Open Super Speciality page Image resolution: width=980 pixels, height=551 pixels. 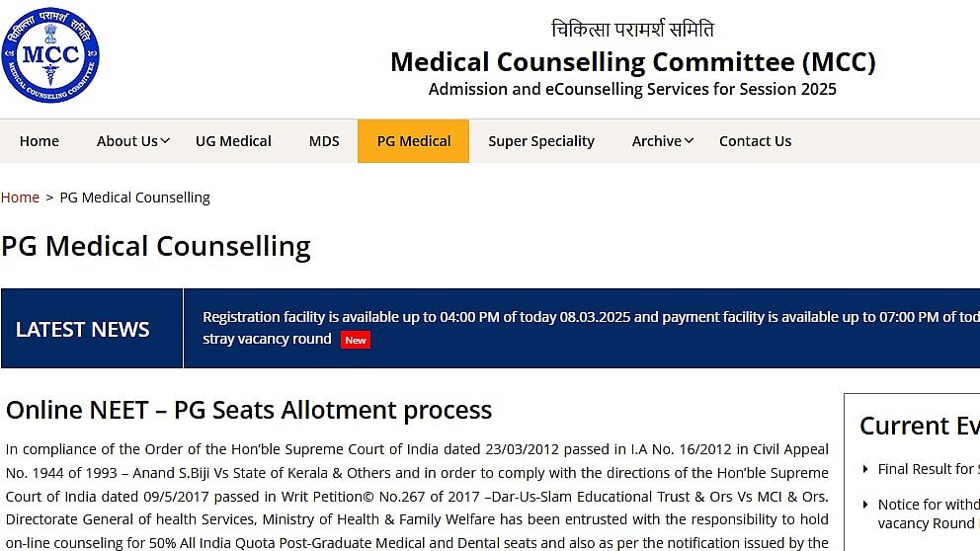[541, 141]
